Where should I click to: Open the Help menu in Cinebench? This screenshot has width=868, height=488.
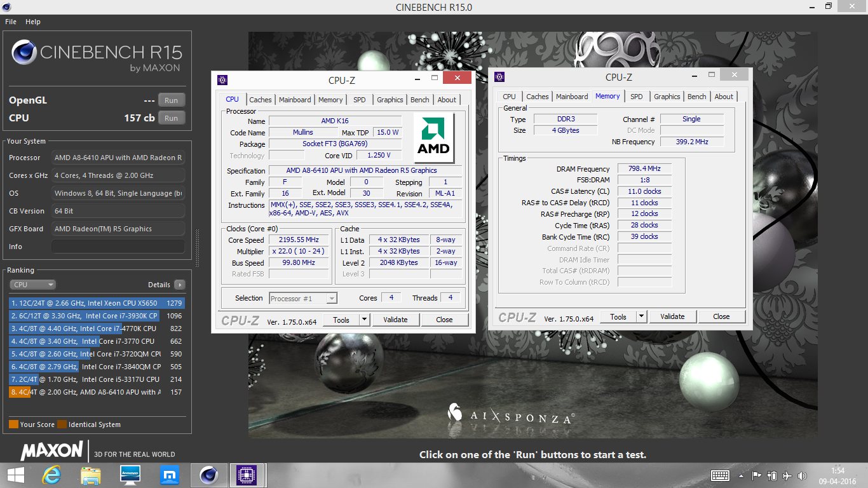coord(33,22)
